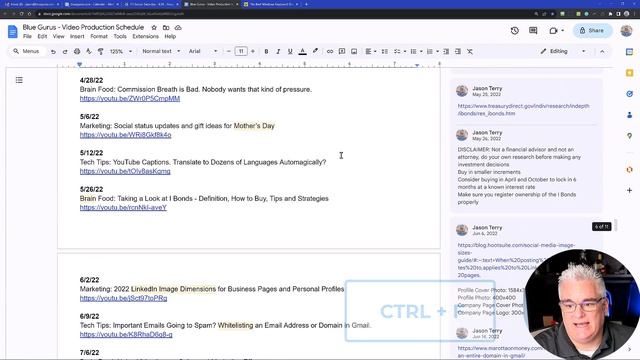The width and height of the screenshot is (640, 360).
Task: Open the numbered list dropdown
Action: coord(432,51)
